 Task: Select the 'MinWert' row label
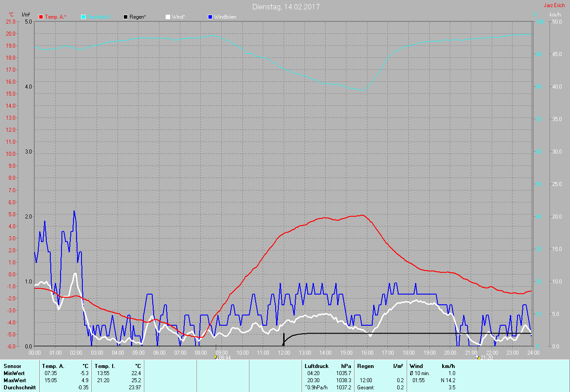[14, 373]
